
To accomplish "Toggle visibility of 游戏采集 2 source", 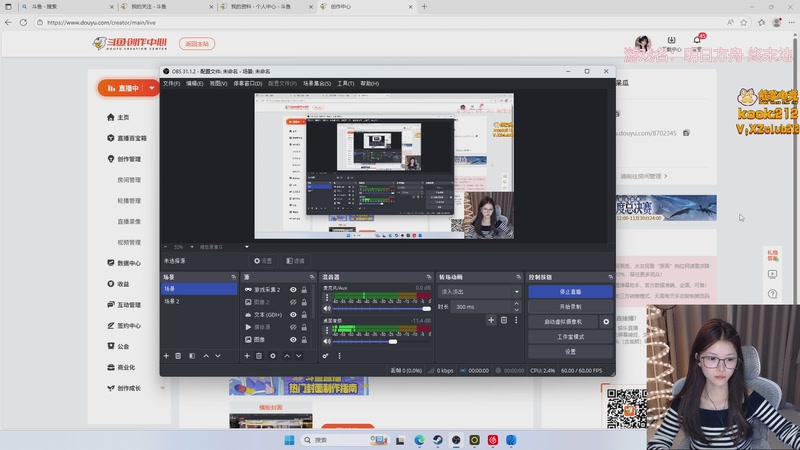I will [293, 289].
